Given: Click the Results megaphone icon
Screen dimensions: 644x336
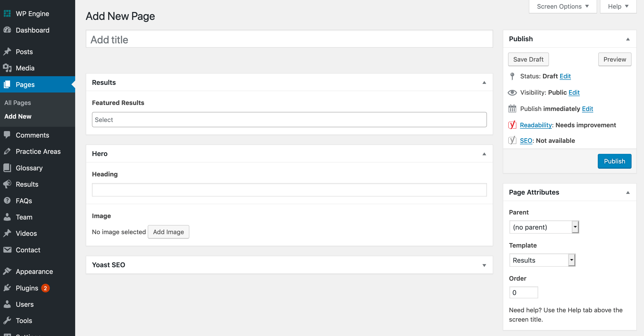Looking at the screenshot, I should (x=7, y=184).
